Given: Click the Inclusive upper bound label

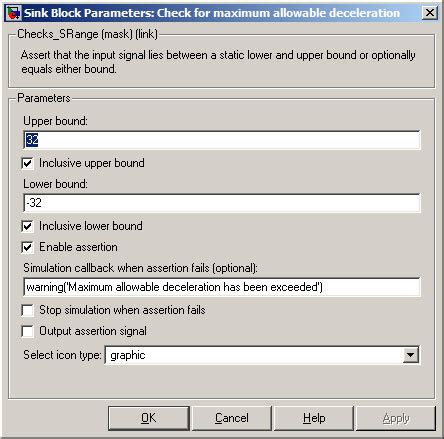Looking at the screenshot, I should coord(92,163).
